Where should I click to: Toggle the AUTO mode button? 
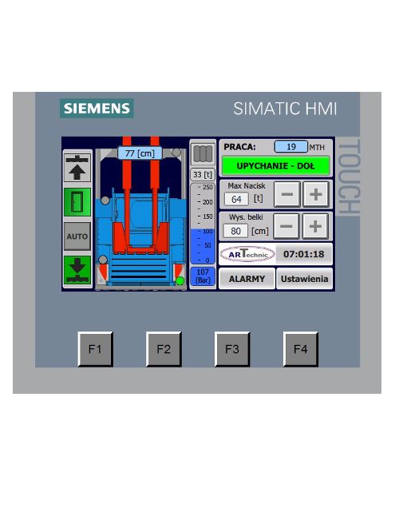coord(77,236)
